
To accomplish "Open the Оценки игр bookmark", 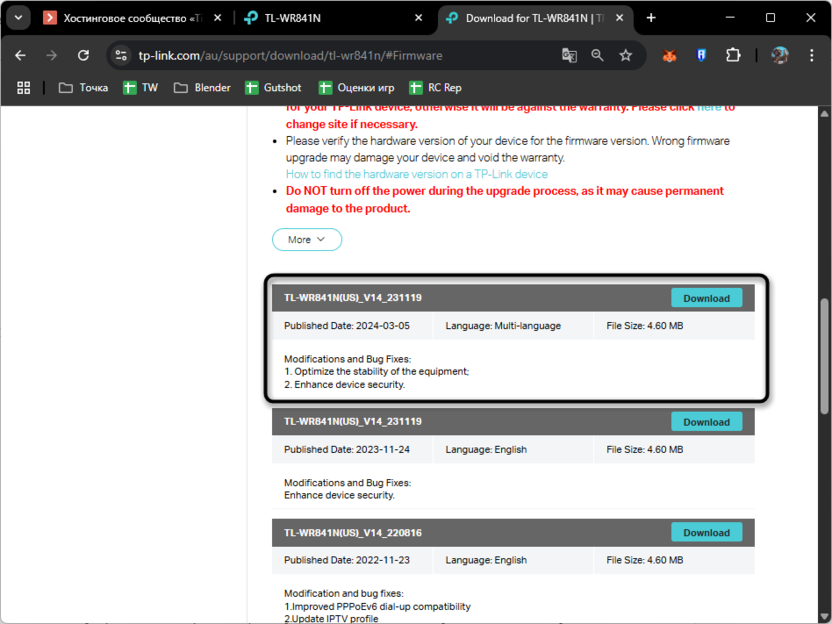I will [x=357, y=88].
